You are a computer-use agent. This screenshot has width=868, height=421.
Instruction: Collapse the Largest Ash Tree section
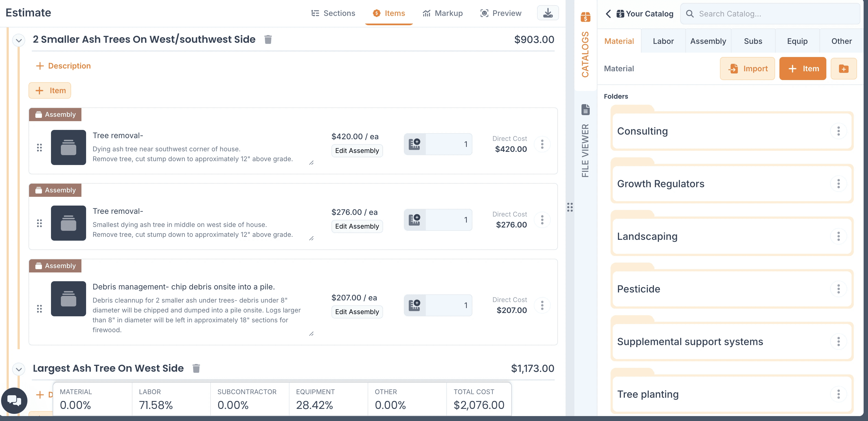pyautogui.click(x=19, y=369)
